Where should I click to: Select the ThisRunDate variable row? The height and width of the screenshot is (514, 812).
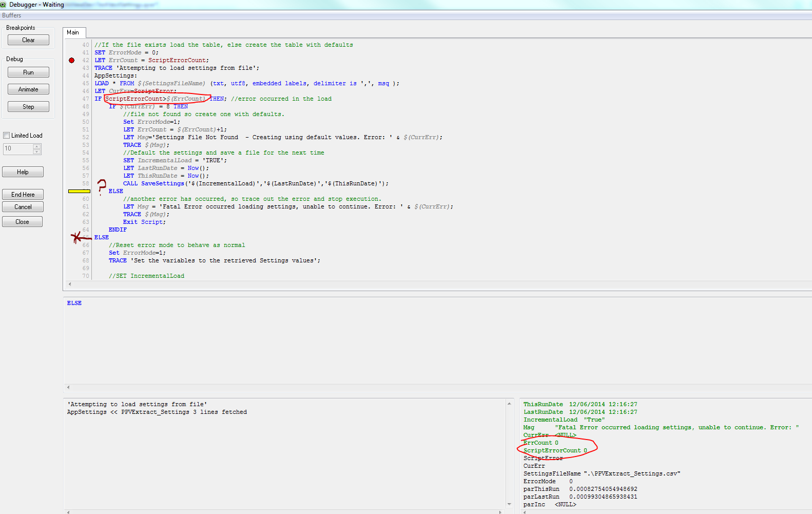[x=580, y=404]
